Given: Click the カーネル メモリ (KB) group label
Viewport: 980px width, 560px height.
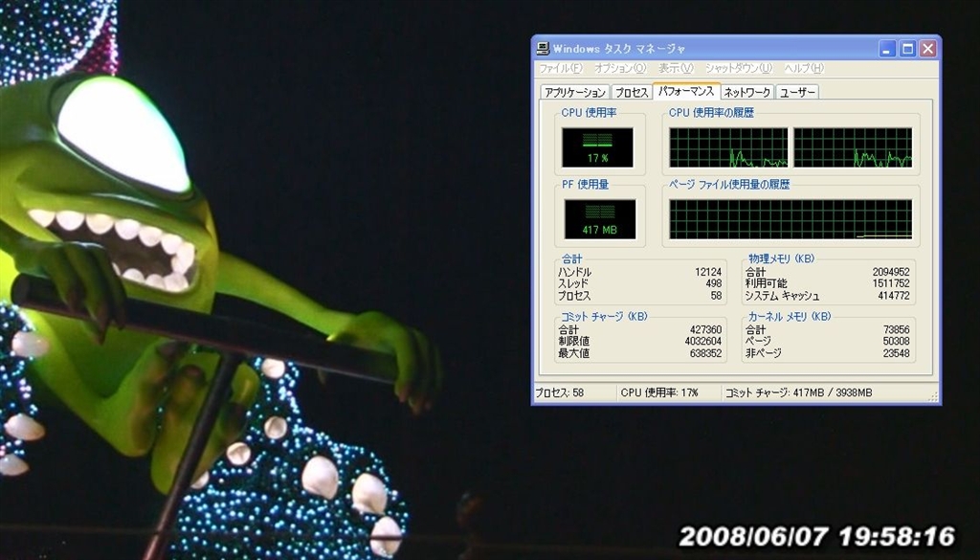Looking at the screenshot, I should (790, 316).
